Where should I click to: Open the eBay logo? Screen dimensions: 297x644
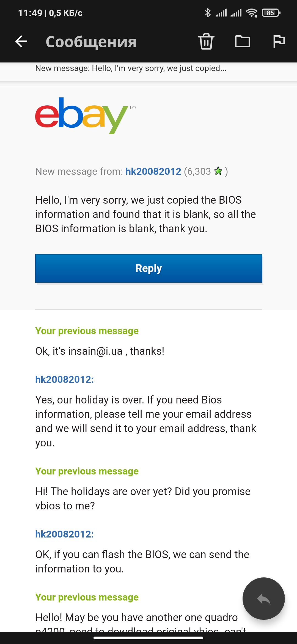point(86,116)
